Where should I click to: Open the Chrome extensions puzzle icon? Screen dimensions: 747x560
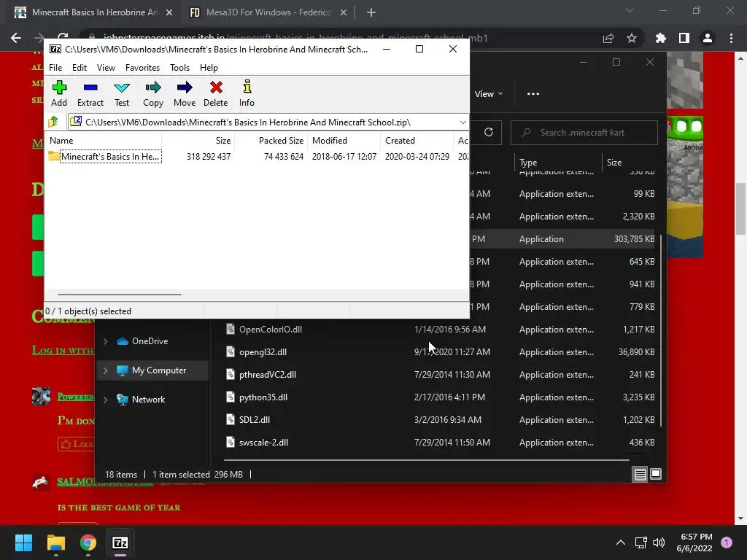(x=660, y=38)
